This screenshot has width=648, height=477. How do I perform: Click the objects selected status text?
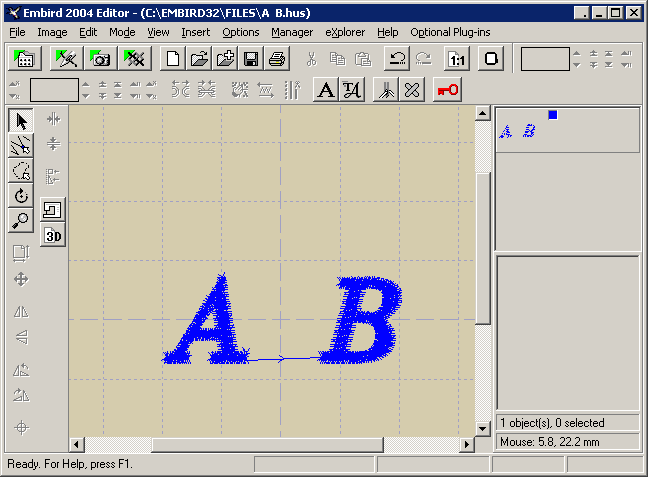point(552,423)
